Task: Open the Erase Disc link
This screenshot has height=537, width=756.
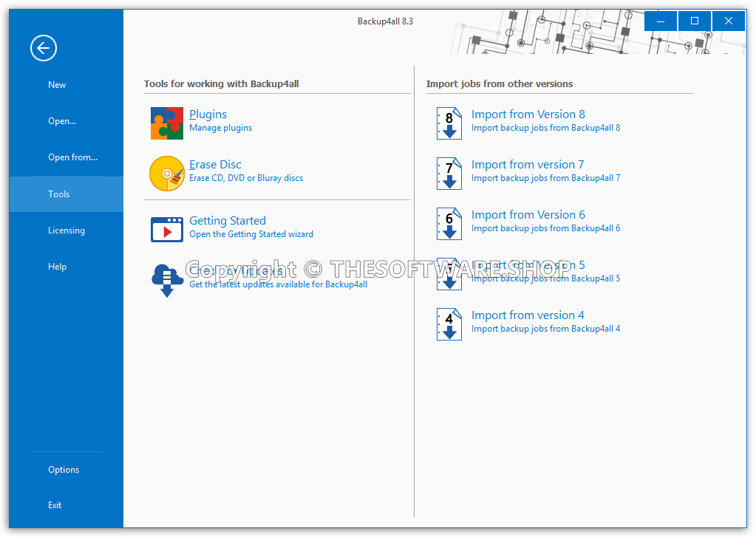Action: tap(215, 165)
